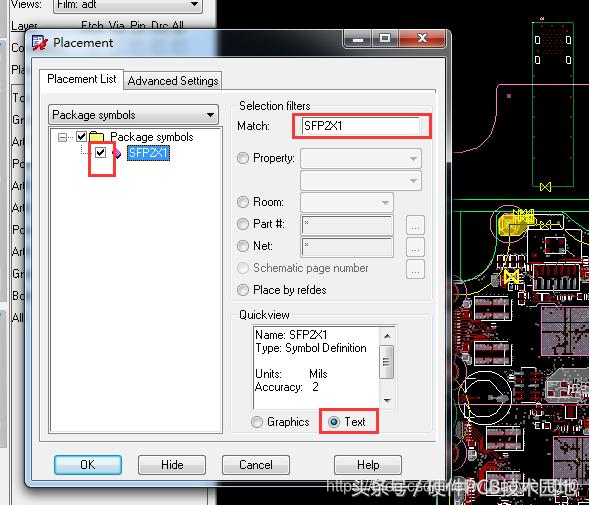589x505 pixels.
Task: Open the second Property value dropdown
Action: pyautogui.click(x=361, y=180)
